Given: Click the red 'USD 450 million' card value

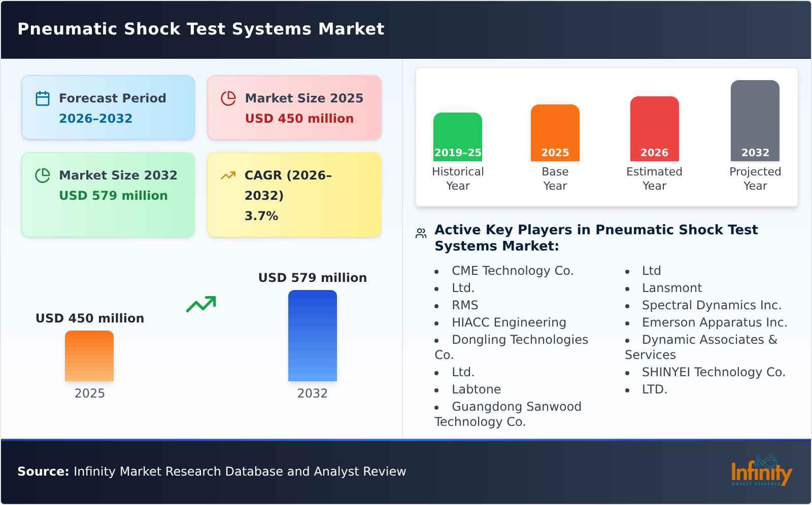Looking at the screenshot, I should [299, 119].
